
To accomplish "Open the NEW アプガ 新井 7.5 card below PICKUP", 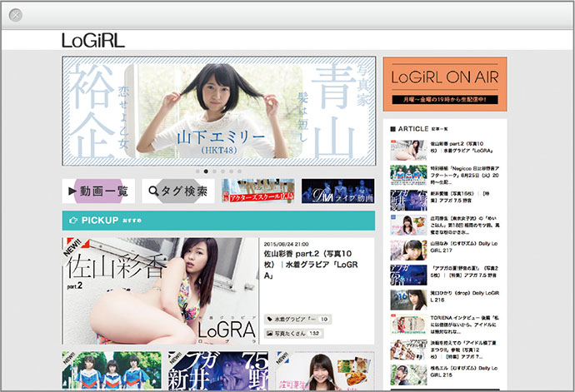I will point(218,370).
